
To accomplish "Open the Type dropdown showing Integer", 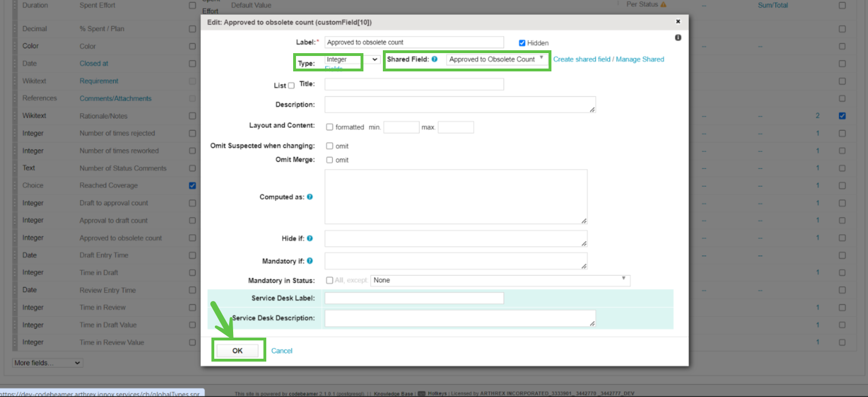I will tap(352, 59).
